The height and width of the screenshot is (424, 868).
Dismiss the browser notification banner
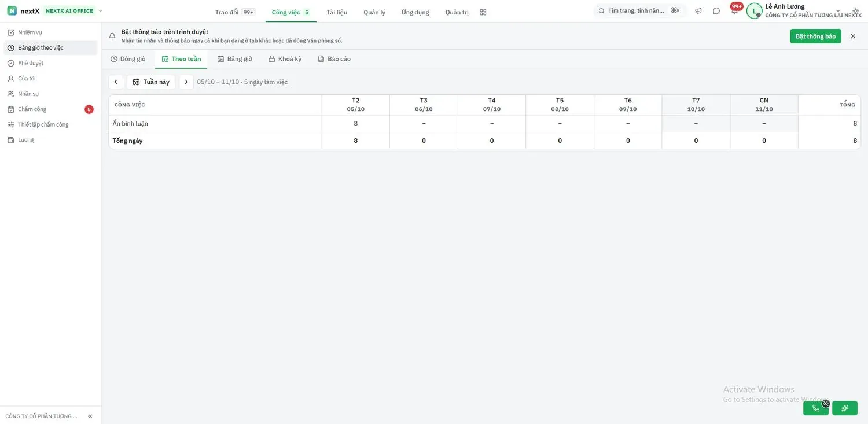tap(853, 36)
